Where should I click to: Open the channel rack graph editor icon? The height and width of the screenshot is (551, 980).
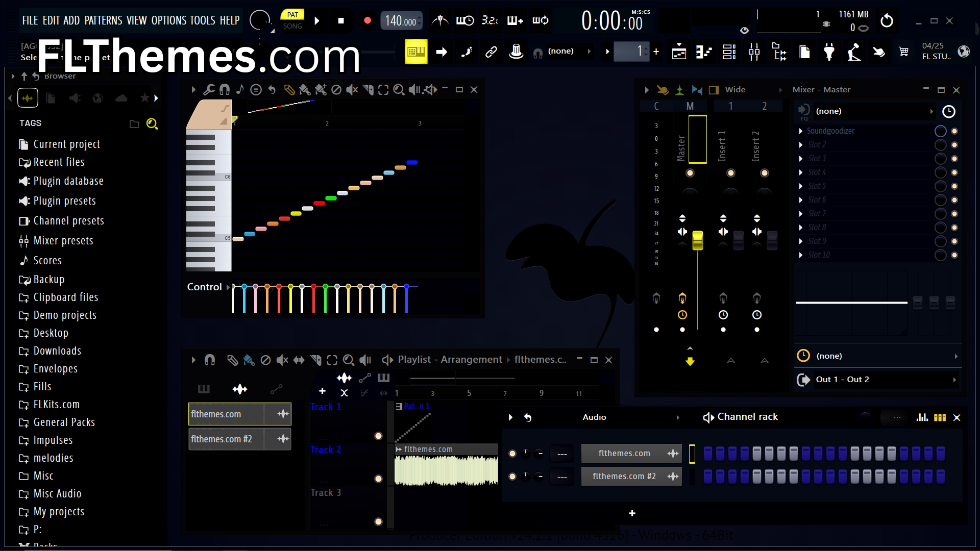(x=922, y=417)
